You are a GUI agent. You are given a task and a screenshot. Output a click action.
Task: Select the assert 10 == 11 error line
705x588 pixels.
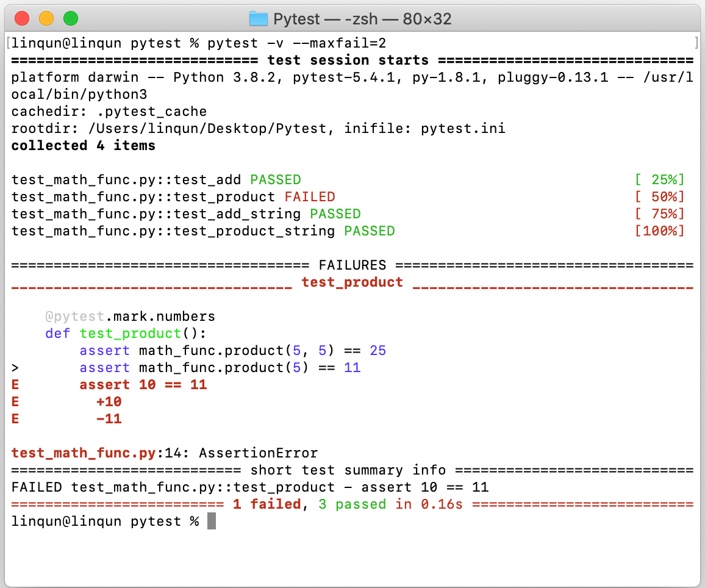click(143, 384)
